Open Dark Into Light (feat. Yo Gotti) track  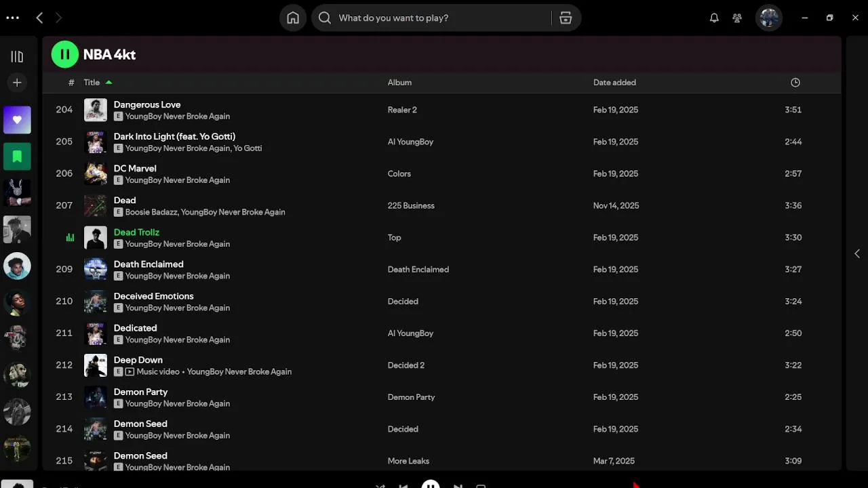point(174,136)
